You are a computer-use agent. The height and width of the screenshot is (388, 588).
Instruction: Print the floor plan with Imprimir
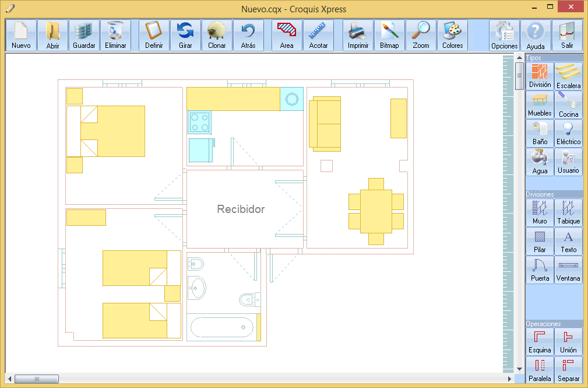tap(358, 35)
